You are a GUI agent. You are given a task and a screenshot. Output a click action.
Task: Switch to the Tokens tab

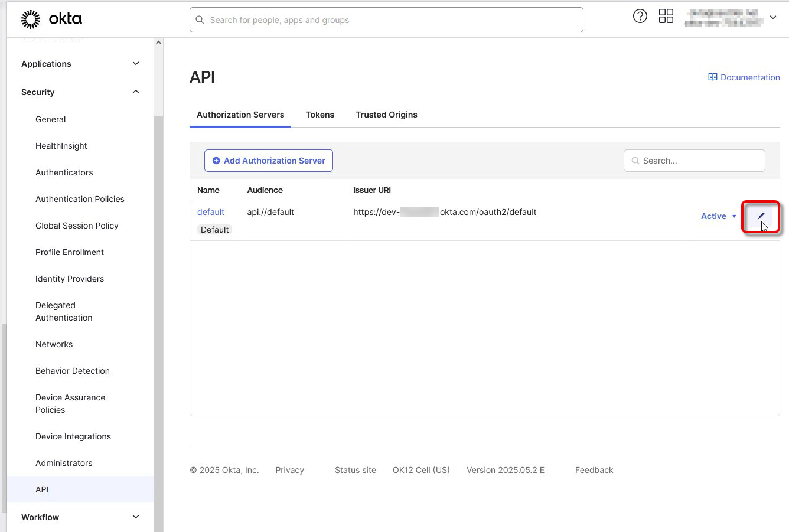[x=319, y=115]
